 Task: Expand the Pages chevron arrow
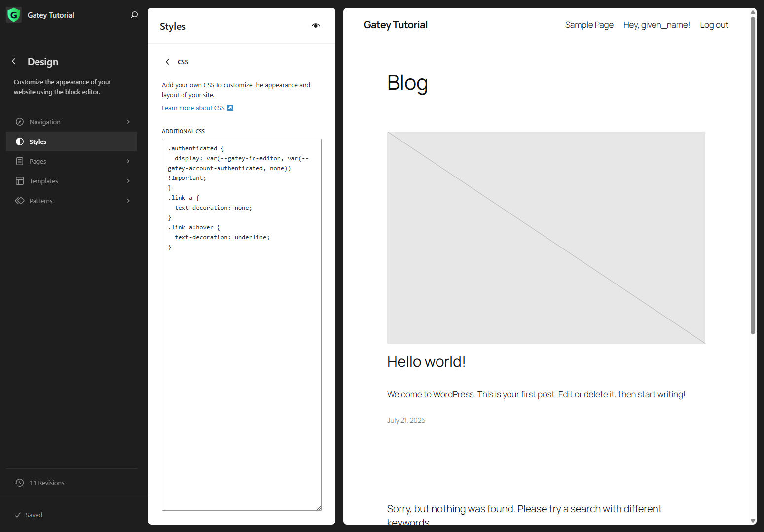pos(128,161)
